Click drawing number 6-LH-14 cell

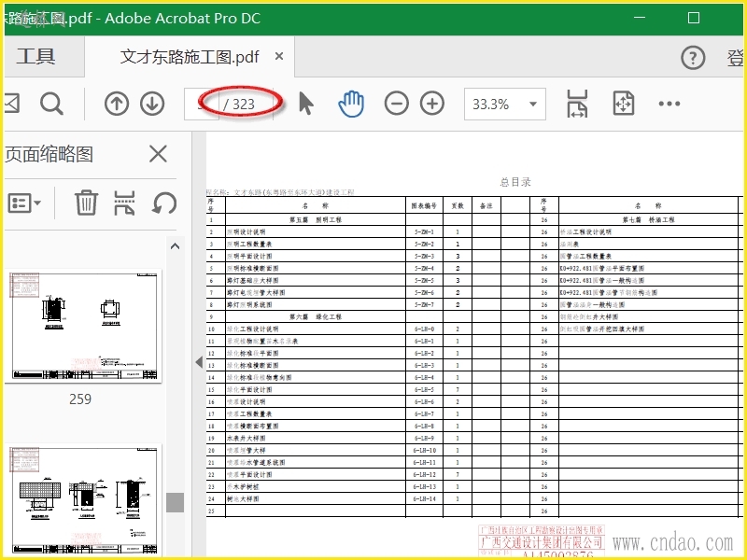(x=424, y=498)
